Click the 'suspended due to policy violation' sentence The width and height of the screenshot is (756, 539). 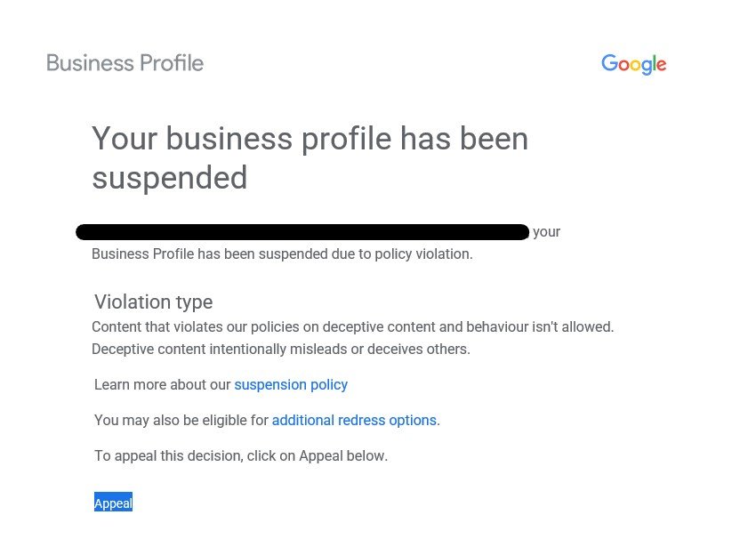pos(282,254)
